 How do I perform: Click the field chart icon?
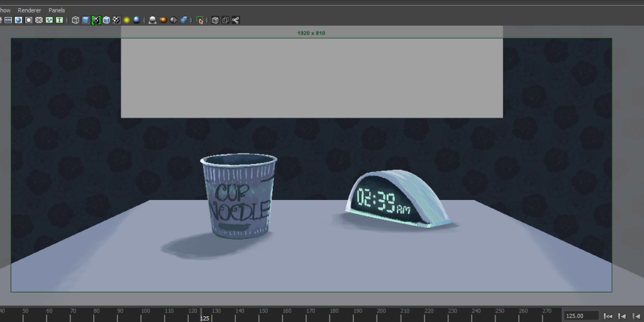pyautogui.click(x=38, y=20)
